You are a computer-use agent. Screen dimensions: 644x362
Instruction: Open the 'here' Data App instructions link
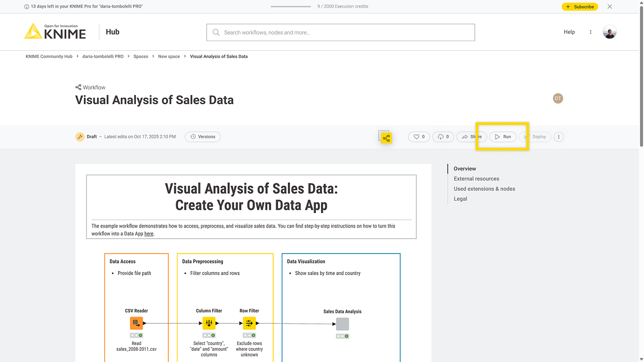[x=149, y=233]
